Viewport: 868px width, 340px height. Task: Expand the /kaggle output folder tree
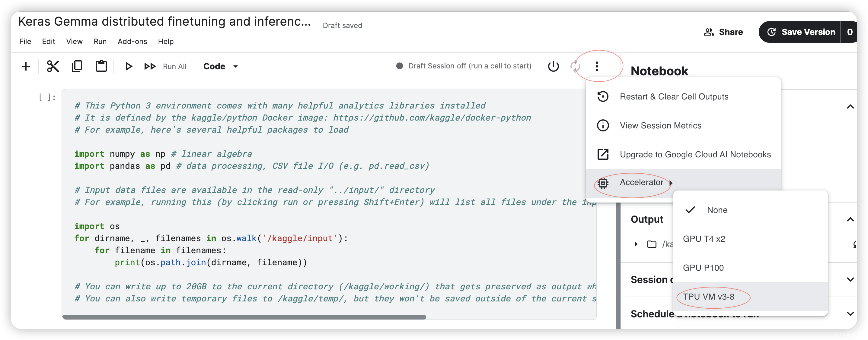point(636,244)
